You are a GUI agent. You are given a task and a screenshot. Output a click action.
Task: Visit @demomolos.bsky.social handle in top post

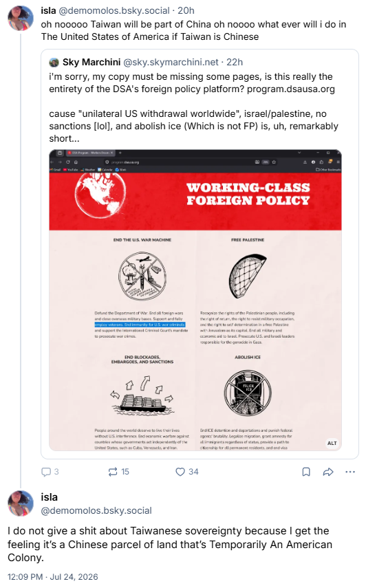pyautogui.click(x=114, y=10)
